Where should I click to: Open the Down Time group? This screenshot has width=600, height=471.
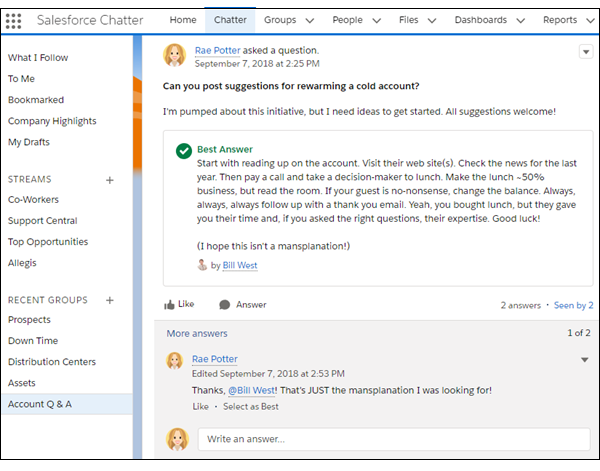point(33,341)
